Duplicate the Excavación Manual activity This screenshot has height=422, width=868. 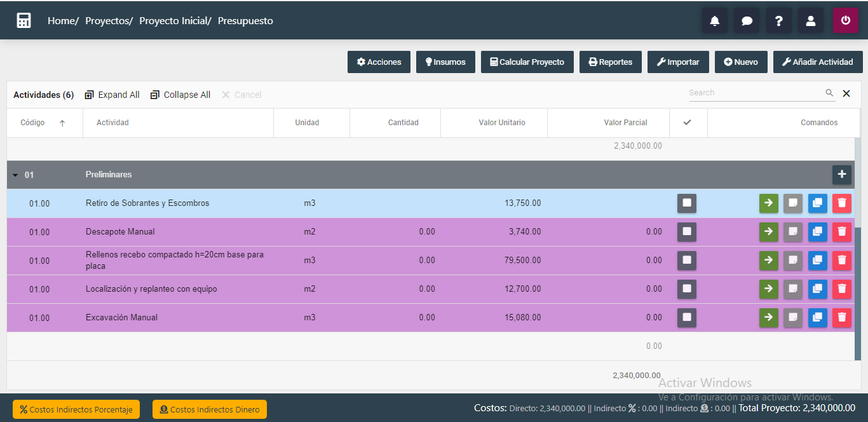817,318
